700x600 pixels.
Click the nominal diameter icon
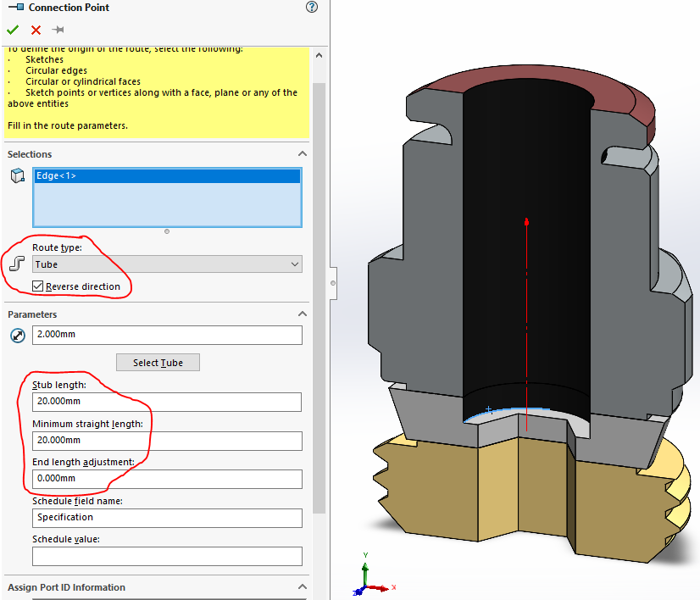tap(17, 335)
